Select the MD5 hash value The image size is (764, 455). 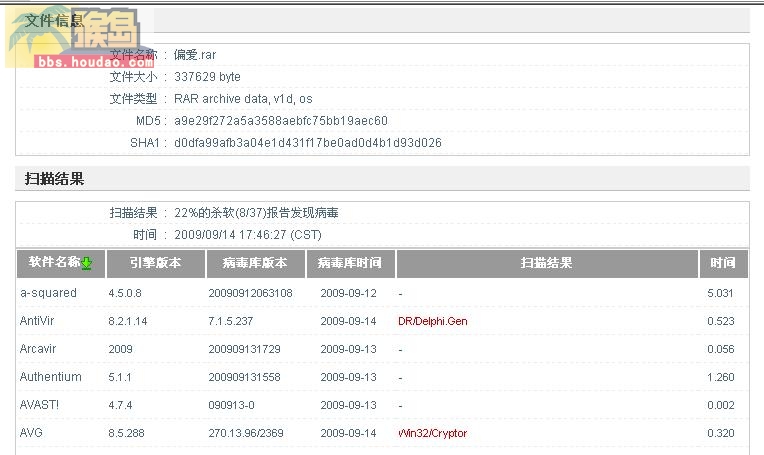click(x=281, y=121)
